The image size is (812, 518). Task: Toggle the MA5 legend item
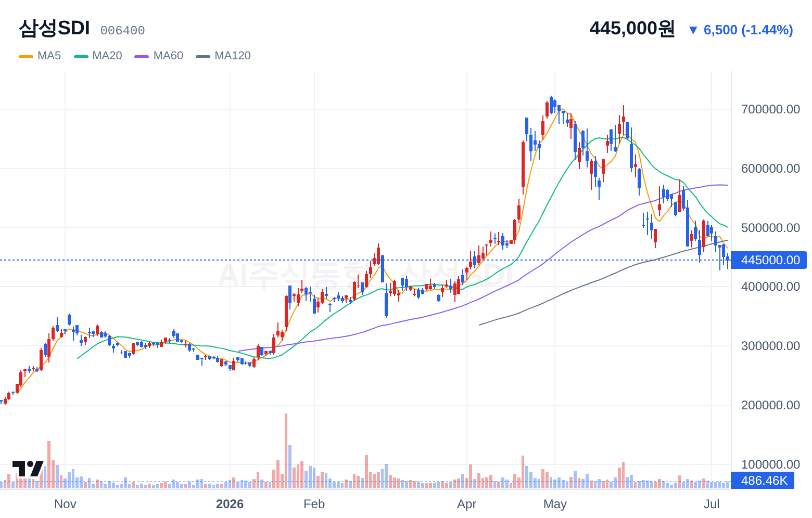point(40,56)
